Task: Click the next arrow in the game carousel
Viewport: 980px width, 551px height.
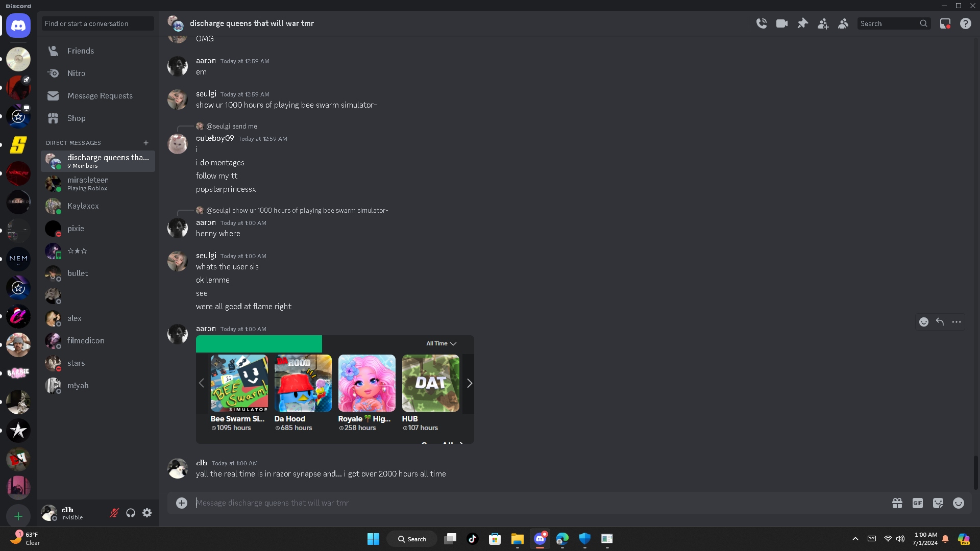Action: [470, 383]
